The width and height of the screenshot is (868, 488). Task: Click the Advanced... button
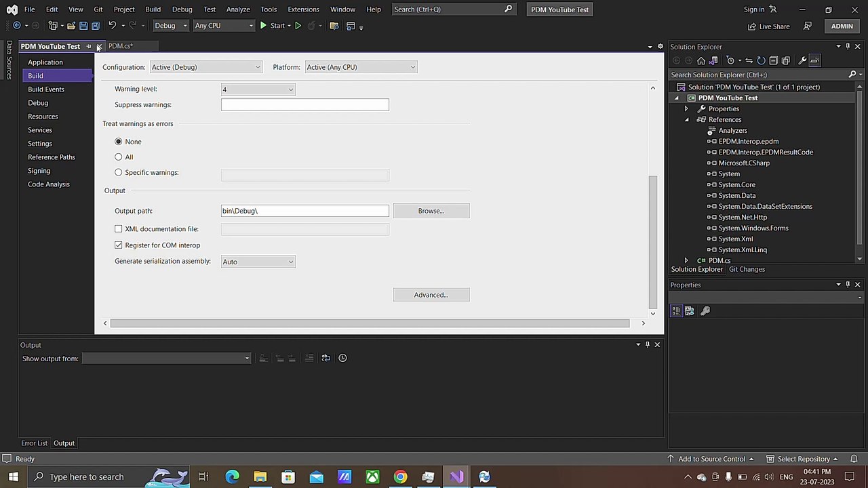tap(431, 295)
